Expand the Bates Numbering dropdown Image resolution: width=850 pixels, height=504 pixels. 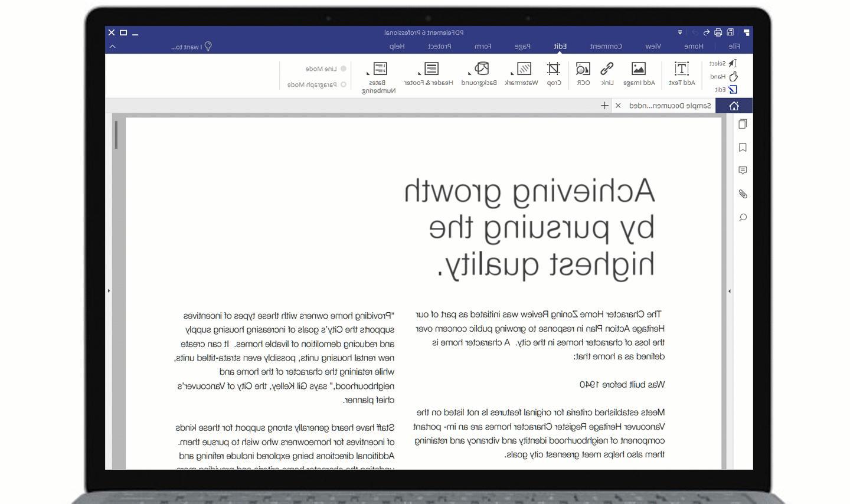[368, 74]
